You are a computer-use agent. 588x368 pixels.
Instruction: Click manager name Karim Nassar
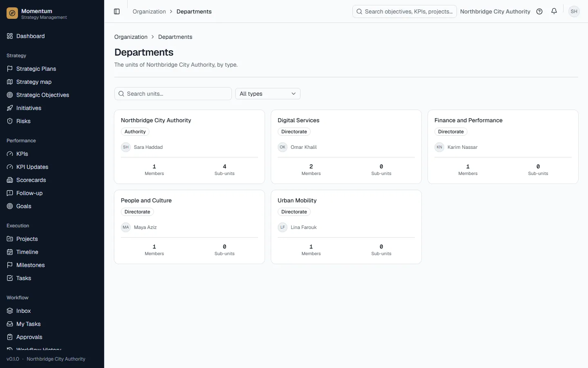tap(462, 147)
